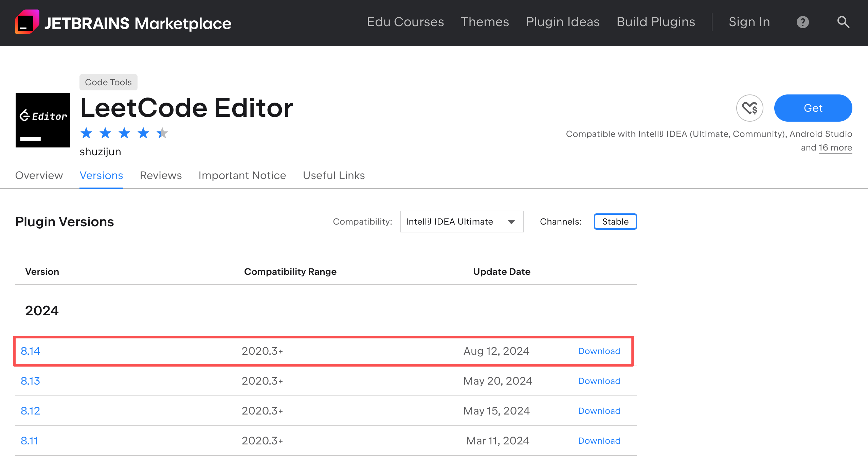
Task: Click the Compatibility Range column header
Action: coord(290,271)
